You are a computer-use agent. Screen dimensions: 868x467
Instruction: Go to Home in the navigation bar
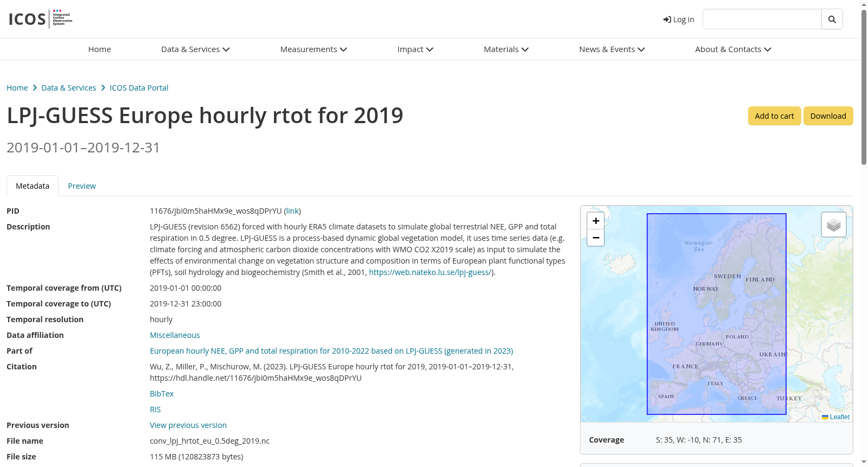(100, 49)
